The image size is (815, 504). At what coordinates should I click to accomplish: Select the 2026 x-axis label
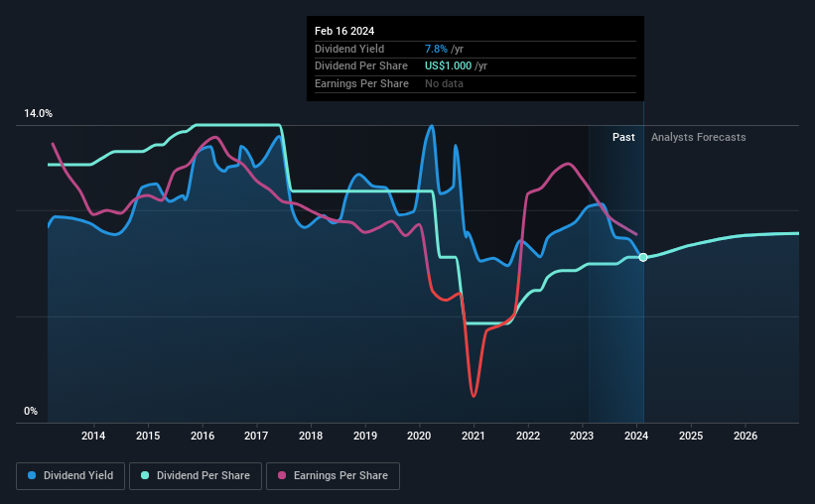point(746,436)
